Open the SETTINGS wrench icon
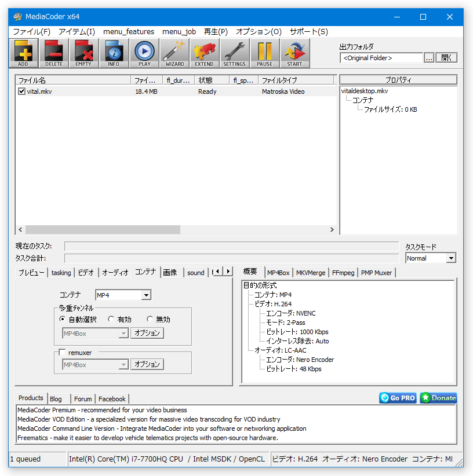 (x=234, y=53)
